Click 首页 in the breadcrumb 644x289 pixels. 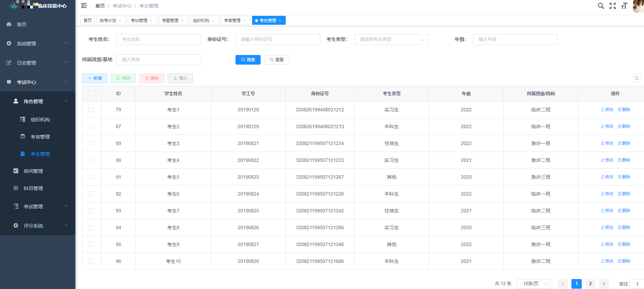point(100,6)
